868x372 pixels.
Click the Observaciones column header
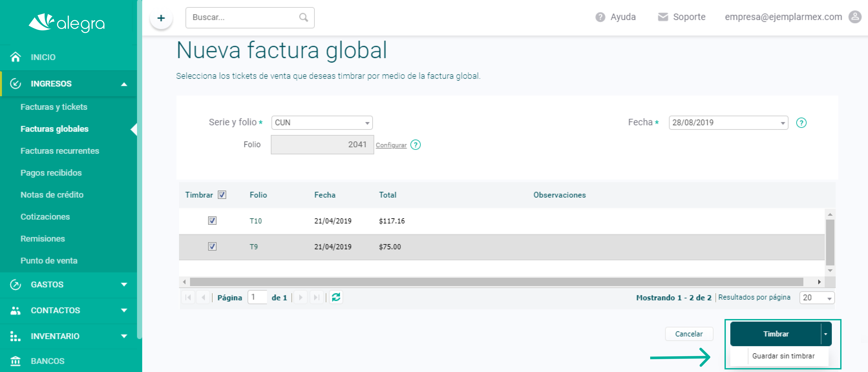click(x=559, y=195)
